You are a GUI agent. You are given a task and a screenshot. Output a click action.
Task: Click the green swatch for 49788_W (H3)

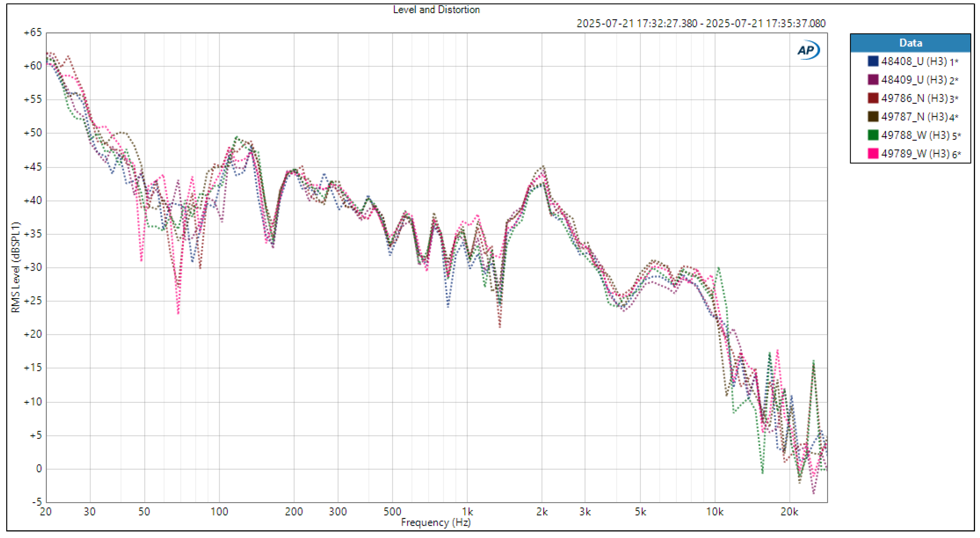point(873,135)
